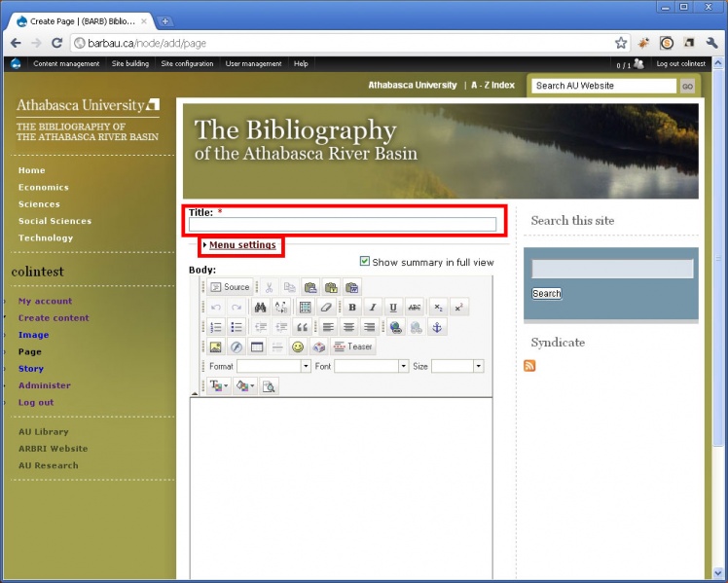Toggle Subscript formatting
Screen dimensions: 728x583
click(438, 307)
